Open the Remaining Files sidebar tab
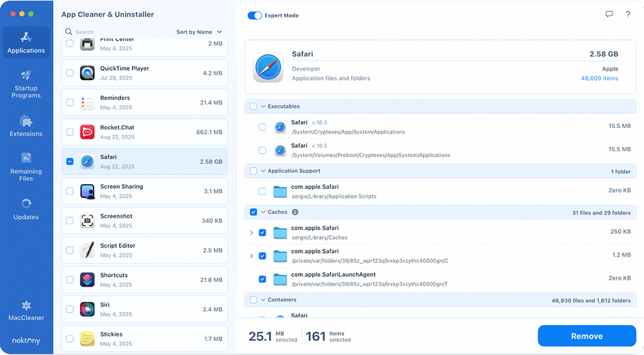Viewport: 644px width, 355px height. pyautogui.click(x=26, y=167)
